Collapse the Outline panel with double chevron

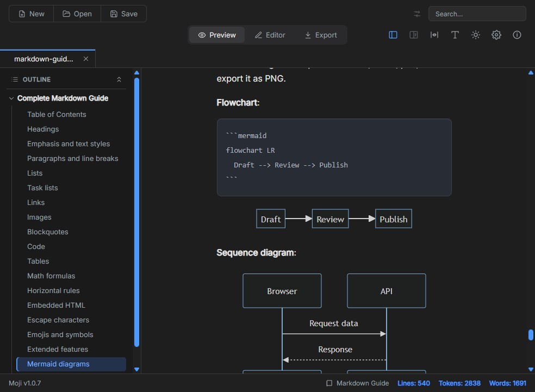click(119, 79)
